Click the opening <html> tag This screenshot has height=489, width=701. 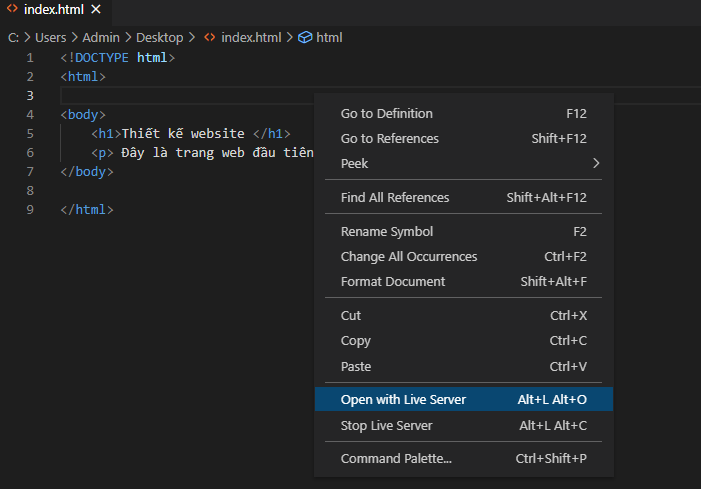[83, 77]
